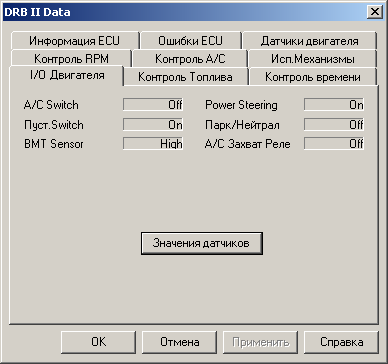Image resolution: width=388 pixels, height=364 pixels.
Task: Click the BMT Sensor value field
Action: point(153,144)
